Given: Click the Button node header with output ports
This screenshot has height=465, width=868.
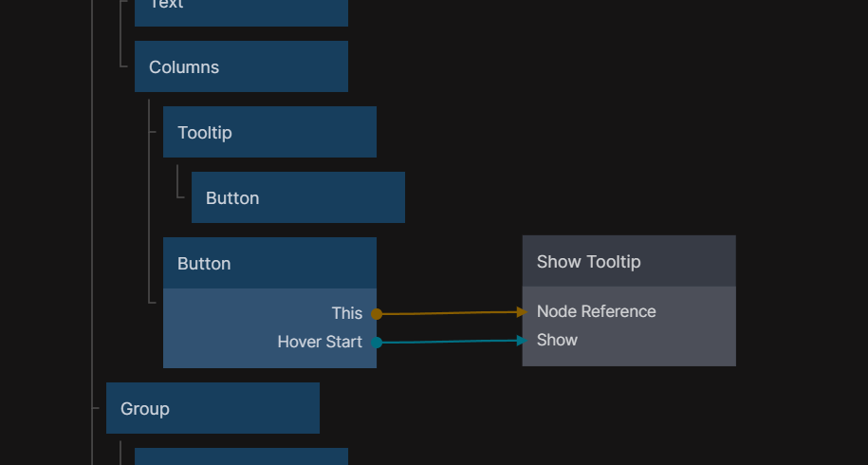Looking at the screenshot, I should coord(269,263).
